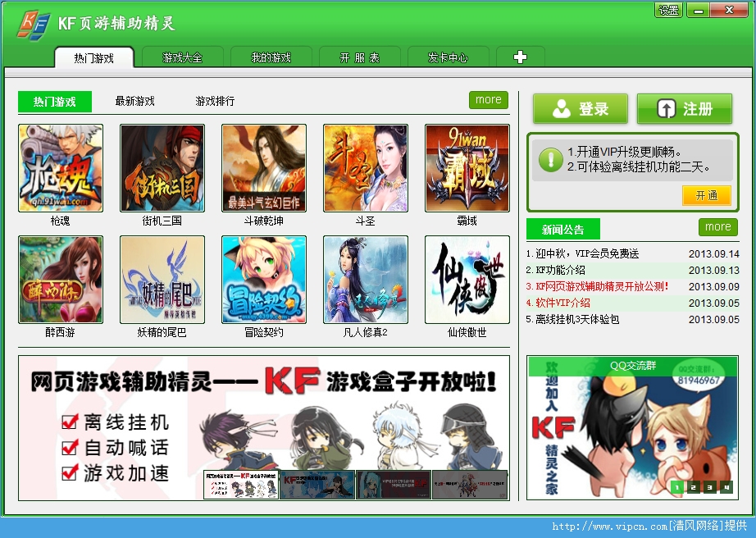Click the 枪魂 name label

point(61,221)
